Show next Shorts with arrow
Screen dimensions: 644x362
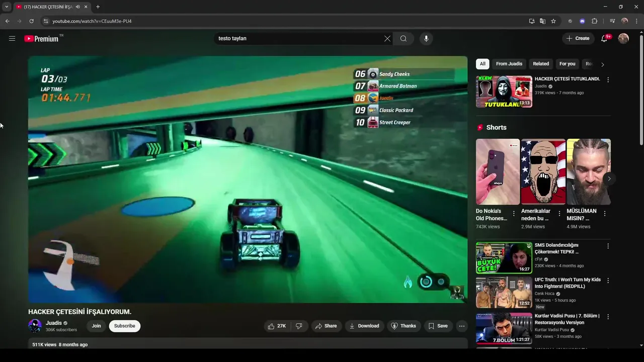(x=609, y=179)
